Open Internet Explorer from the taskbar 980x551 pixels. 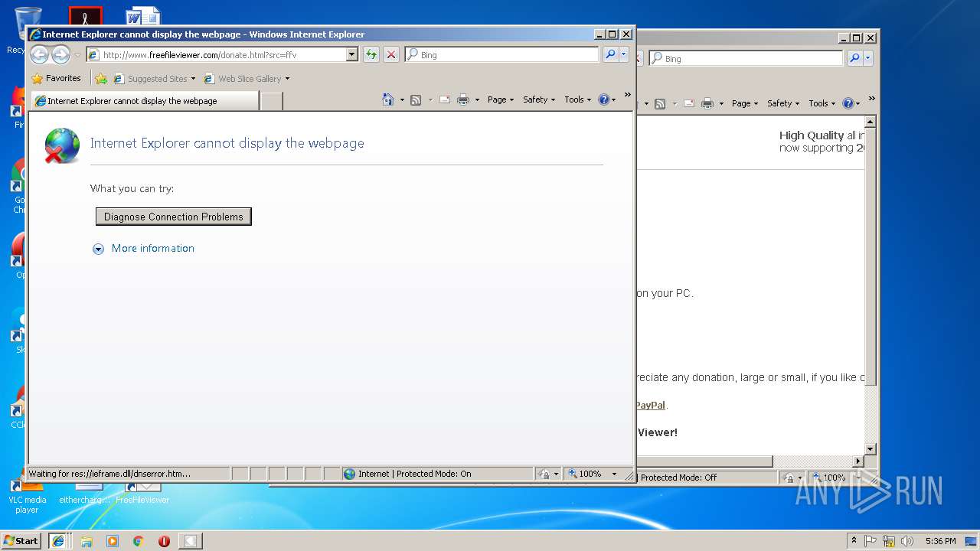57,541
